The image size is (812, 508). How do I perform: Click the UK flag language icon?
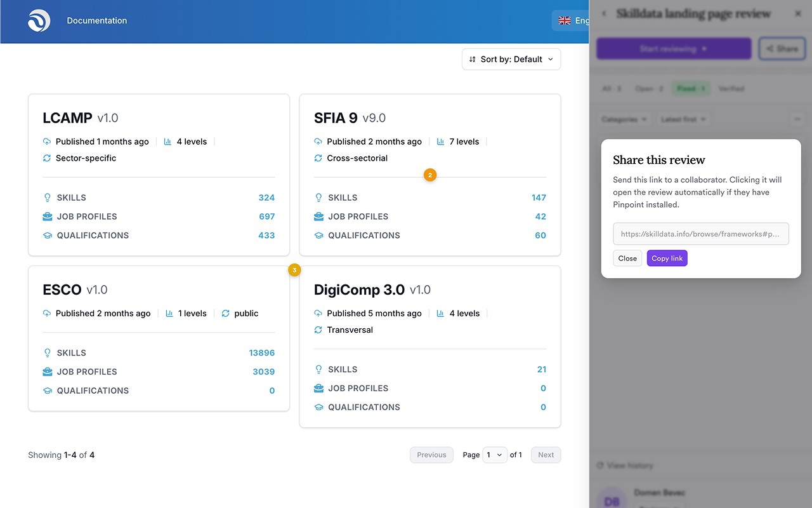(x=565, y=21)
